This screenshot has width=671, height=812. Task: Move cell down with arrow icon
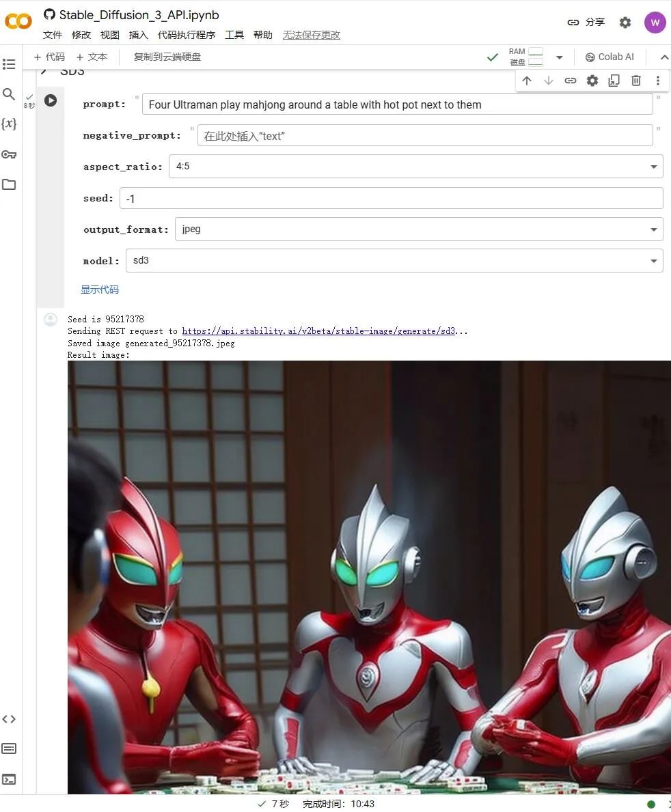pos(549,81)
